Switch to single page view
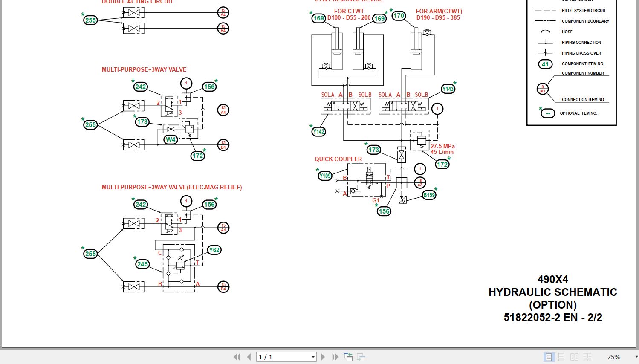 point(549,357)
